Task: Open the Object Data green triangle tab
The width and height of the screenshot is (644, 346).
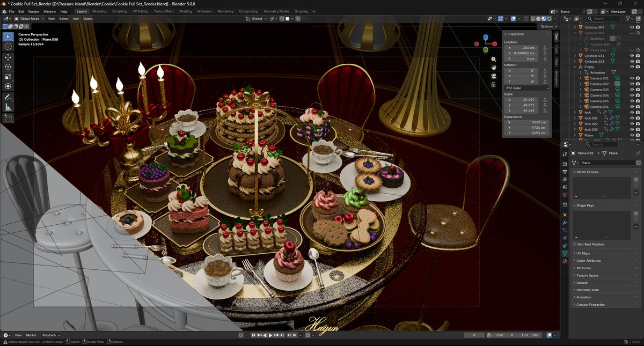Action: (x=565, y=253)
